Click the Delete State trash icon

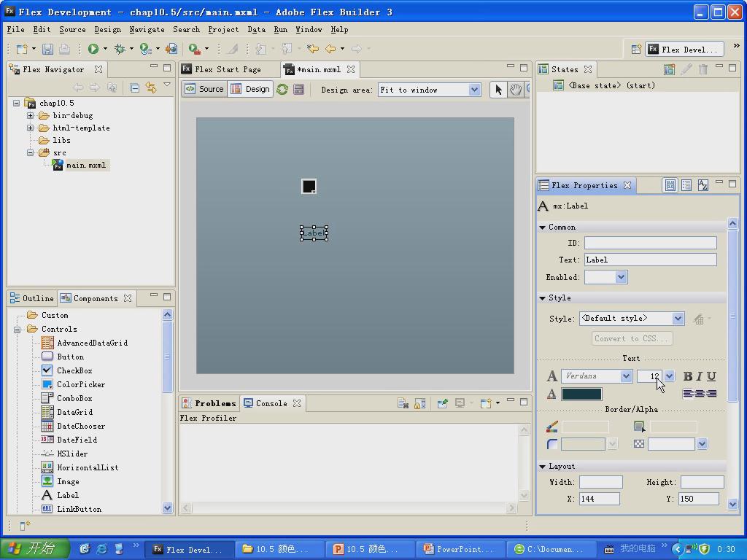coord(703,69)
